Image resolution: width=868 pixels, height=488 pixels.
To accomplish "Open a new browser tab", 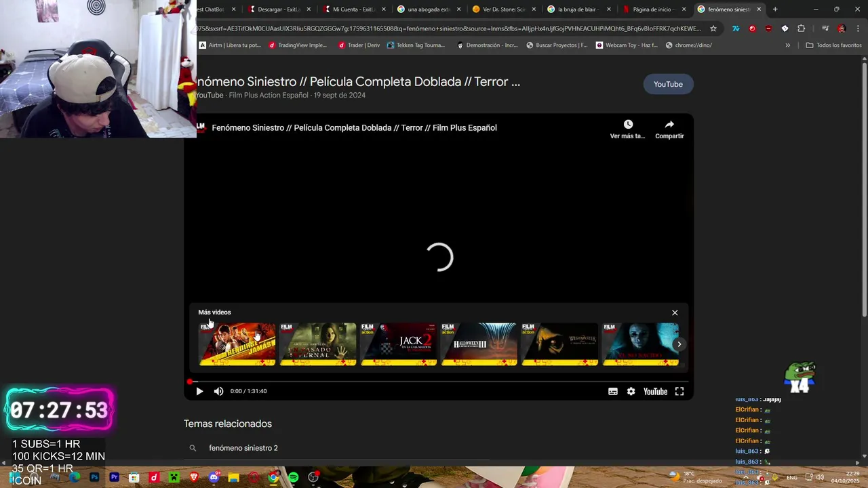I will click(x=775, y=9).
